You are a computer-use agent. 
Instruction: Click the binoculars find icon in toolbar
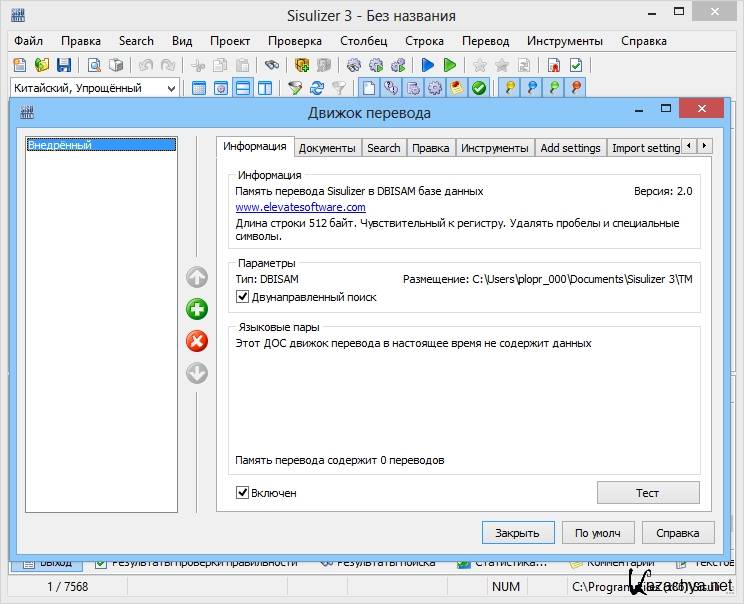coord(271,65)
